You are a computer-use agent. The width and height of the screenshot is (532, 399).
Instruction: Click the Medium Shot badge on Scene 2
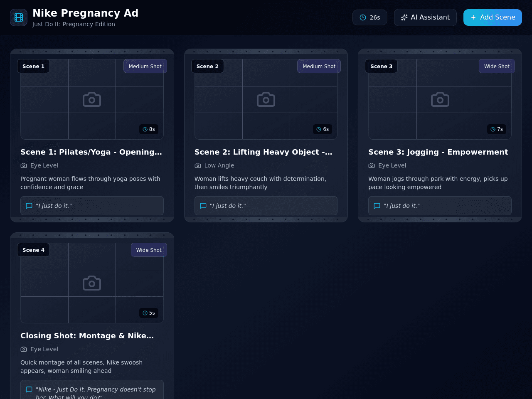319,66
